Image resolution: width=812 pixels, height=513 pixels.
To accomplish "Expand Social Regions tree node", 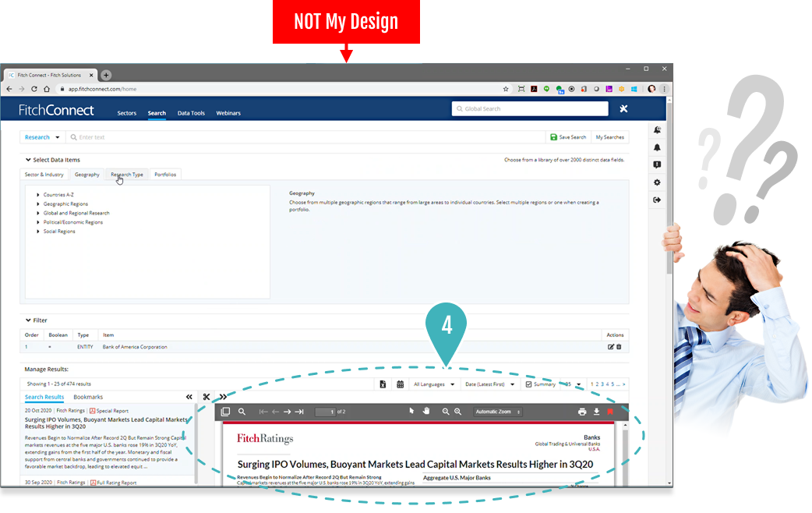I will [38, 232].
